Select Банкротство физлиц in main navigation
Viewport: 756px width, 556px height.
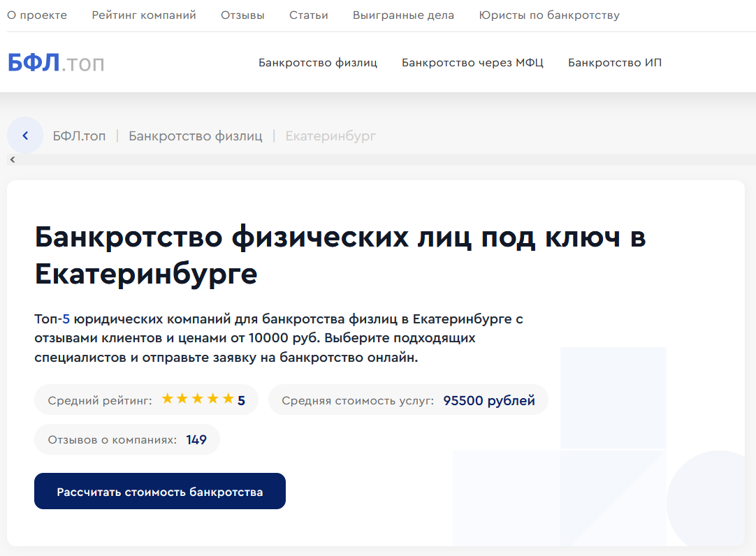tap(318, 63)
